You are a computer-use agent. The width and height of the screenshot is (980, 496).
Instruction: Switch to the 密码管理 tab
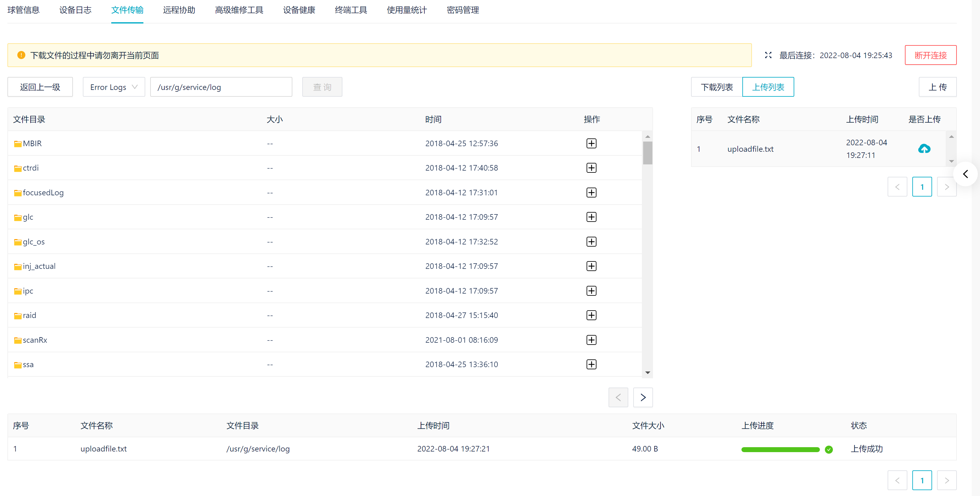click(463, 10)
